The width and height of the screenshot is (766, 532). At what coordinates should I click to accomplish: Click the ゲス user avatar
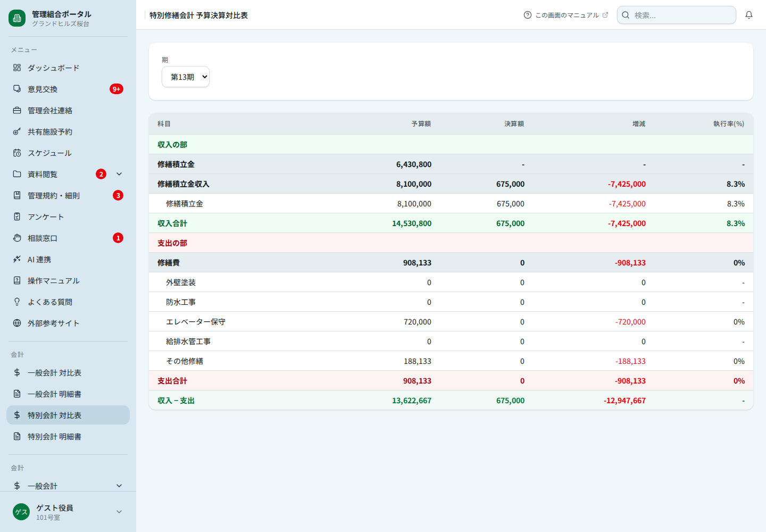tap(21, 512)
